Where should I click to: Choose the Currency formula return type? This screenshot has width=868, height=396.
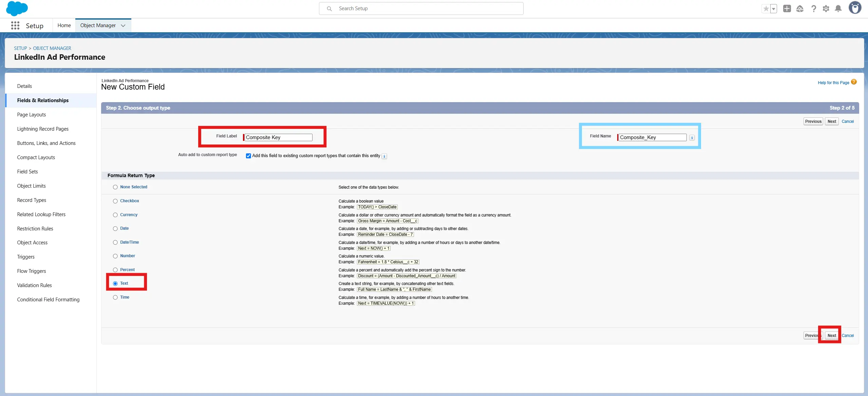(x=115, y=215)
